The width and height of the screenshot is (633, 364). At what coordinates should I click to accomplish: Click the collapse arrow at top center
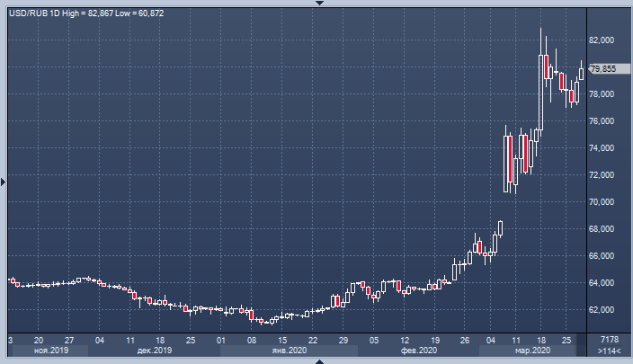(316, 4)
